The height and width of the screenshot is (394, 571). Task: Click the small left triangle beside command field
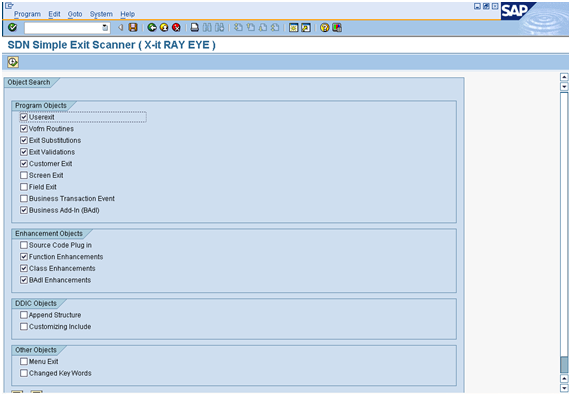pos(120,27)
